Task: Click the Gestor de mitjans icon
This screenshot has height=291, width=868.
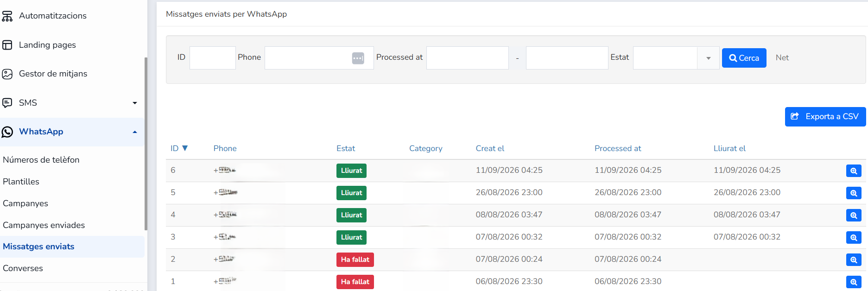Action: coord(7,74)
